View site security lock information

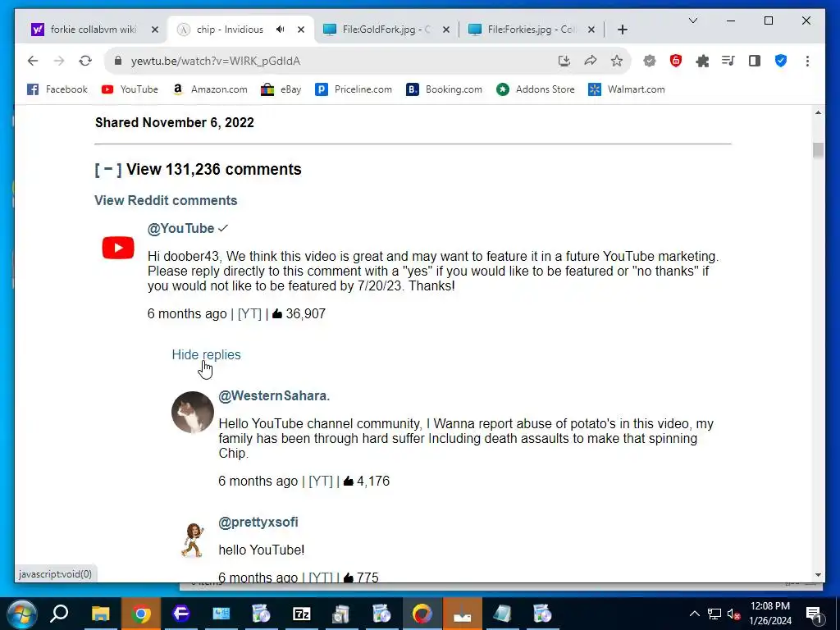coord(118,61)
